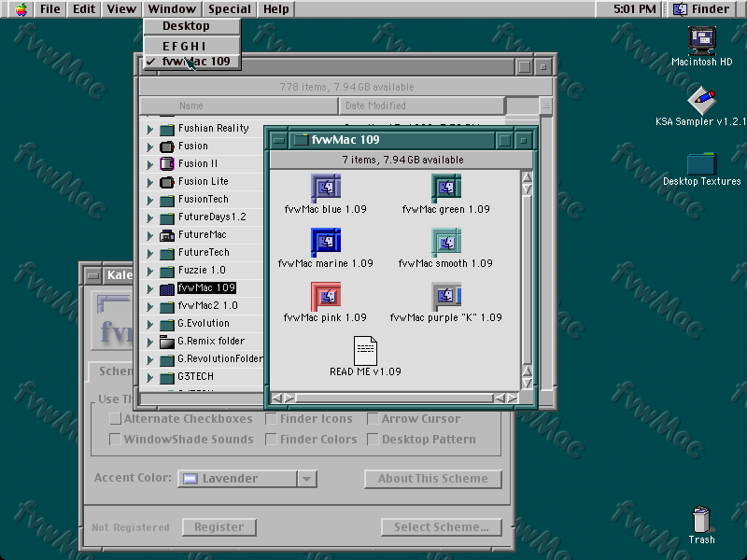
Task: Enable the WindowShade Sounds checkbox
Action: [x=115, y=439]
